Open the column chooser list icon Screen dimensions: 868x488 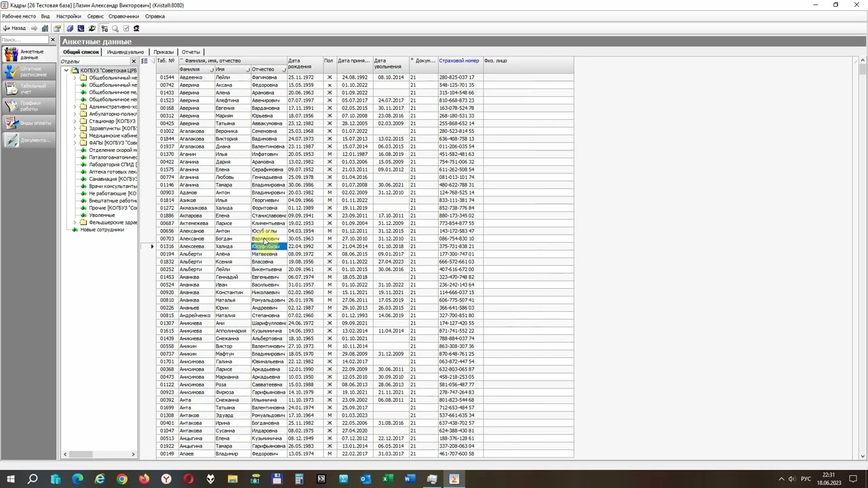tap(144, 61)
